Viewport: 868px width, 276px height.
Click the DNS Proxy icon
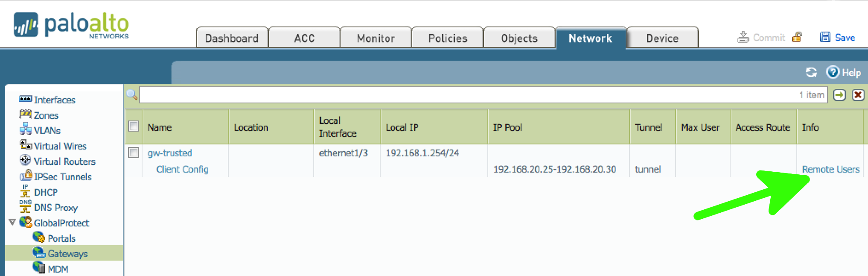pyautogui.click(x=25, y=206)
